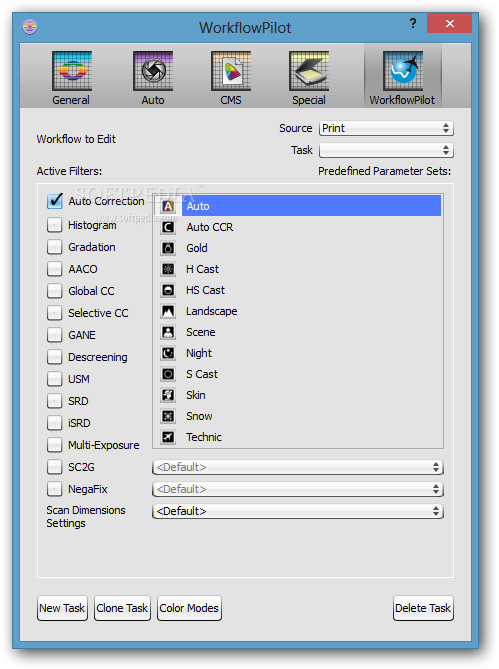Click the Delete Task button
499x669 pixels.
pos(423,608)
